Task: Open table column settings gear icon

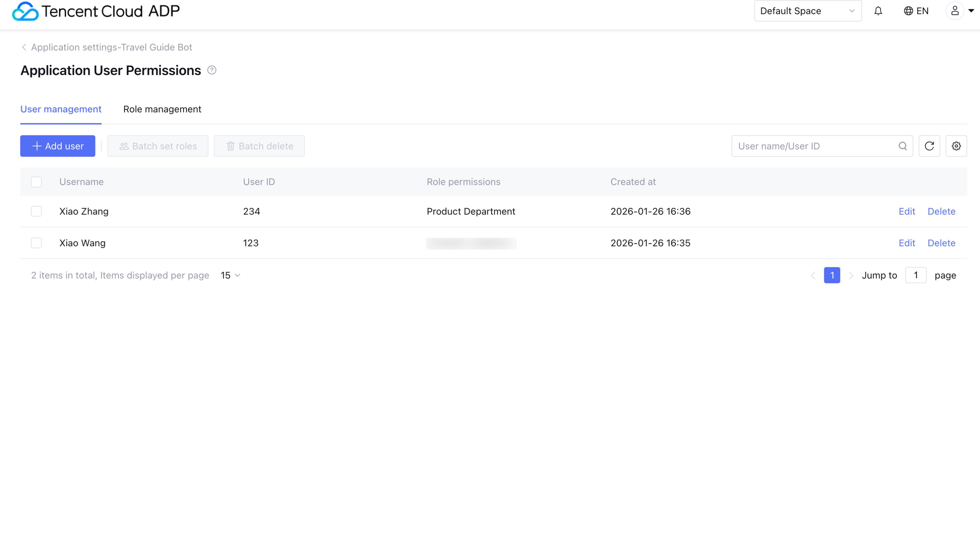Action: click(x=956, y=146)
